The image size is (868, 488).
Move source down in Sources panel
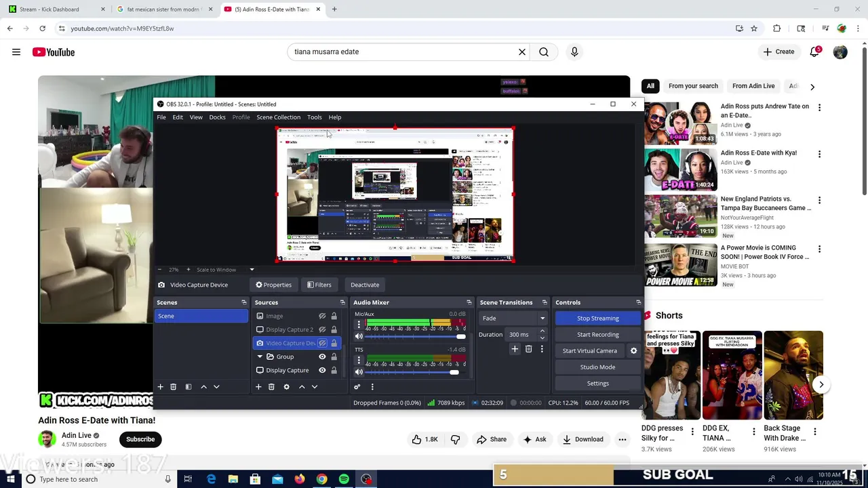(314, 386)
